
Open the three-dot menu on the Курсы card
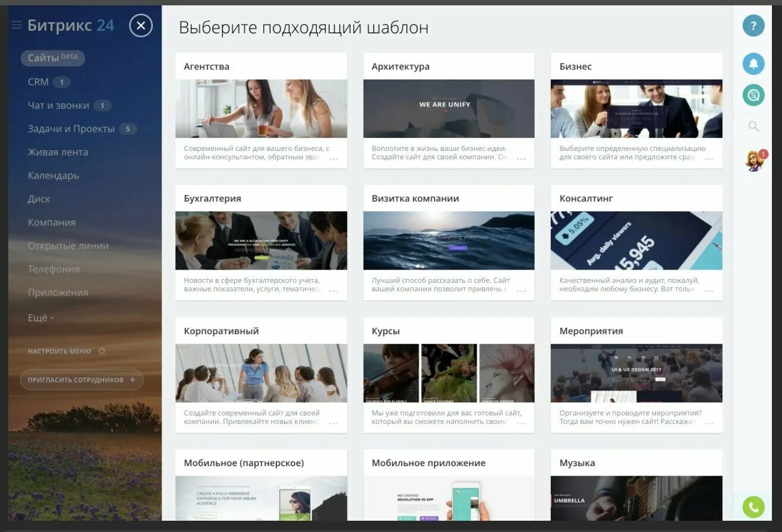click(521, 423)
